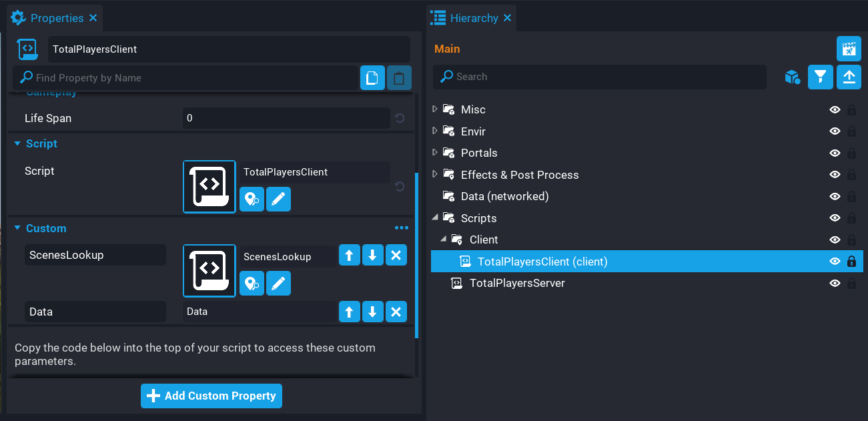Delete the Data custom property

tap(396, 312)
